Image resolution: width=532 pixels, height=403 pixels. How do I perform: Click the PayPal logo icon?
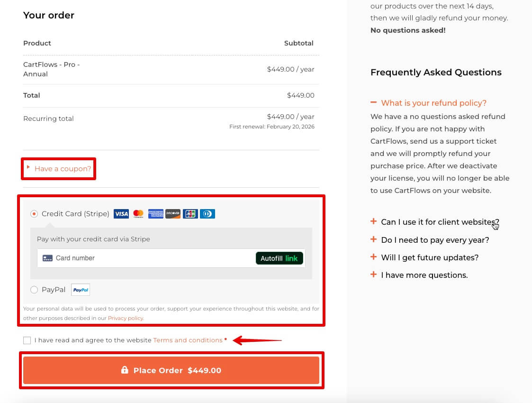coord(81,290)
